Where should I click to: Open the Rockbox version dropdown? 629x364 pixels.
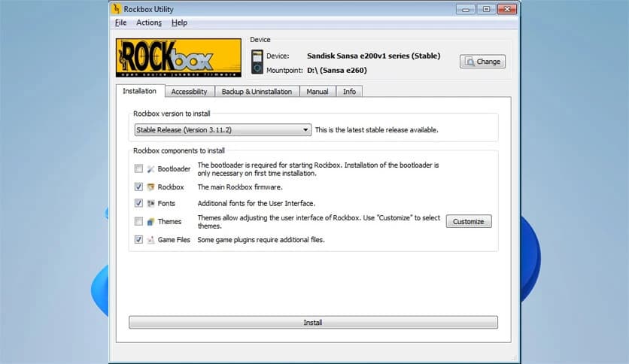(223, 129)
